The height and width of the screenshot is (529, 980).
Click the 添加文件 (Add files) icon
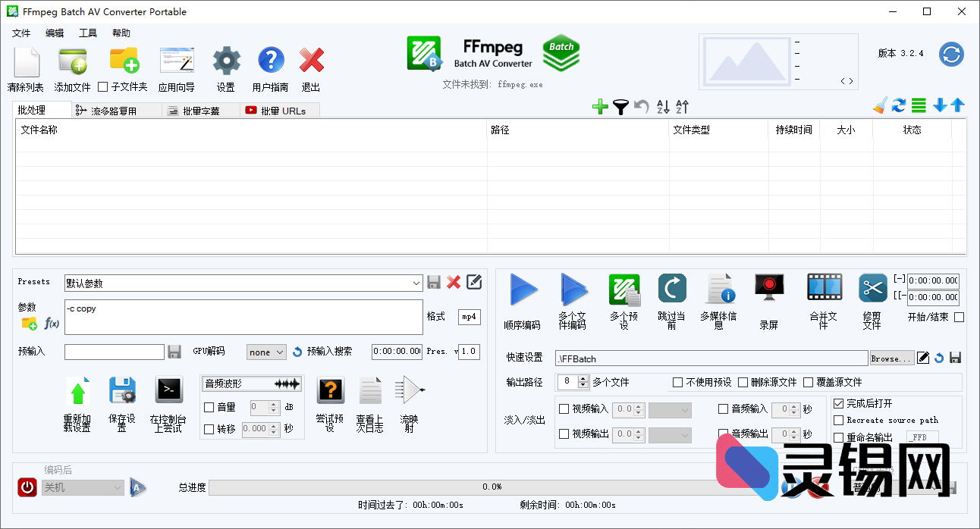(x=72, y=61)
